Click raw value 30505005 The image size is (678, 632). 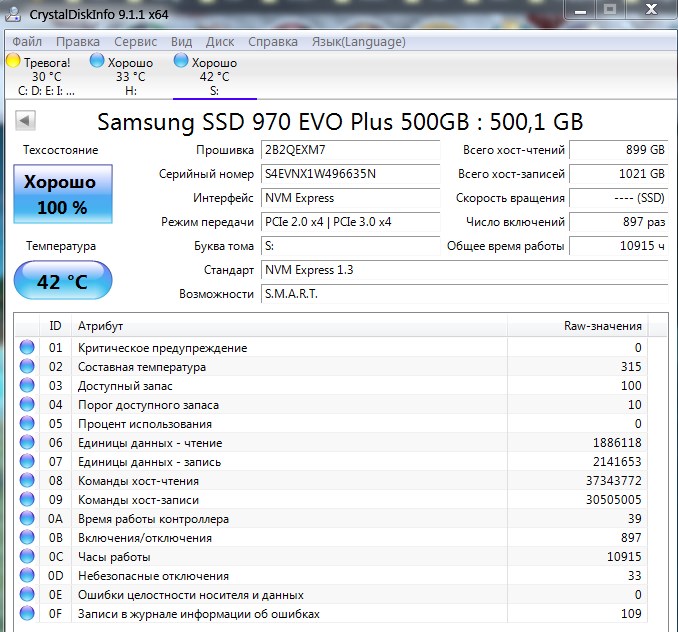coord(613,500)
